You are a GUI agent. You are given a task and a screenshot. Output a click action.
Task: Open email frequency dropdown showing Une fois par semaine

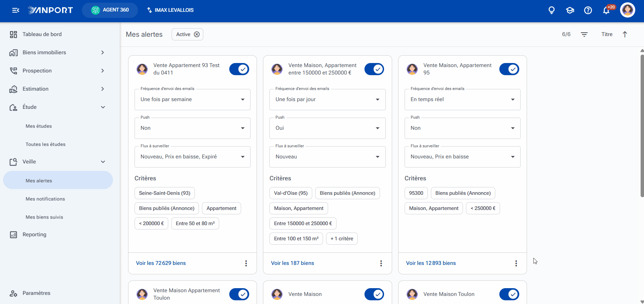click(x=193, y=99)
